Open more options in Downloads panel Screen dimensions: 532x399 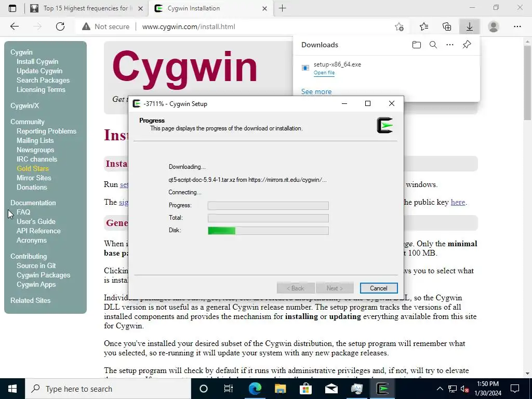click(449, 45)
